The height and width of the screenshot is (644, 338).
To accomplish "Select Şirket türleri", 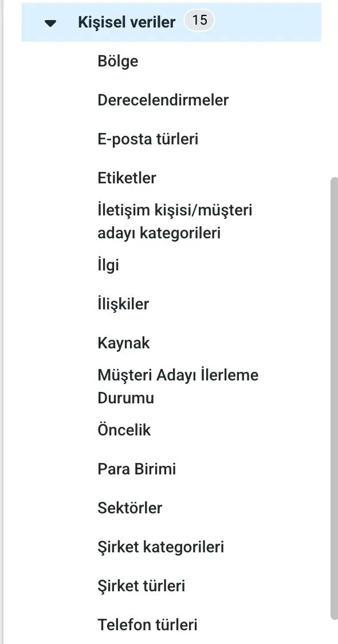I will [x=142, y=586].
